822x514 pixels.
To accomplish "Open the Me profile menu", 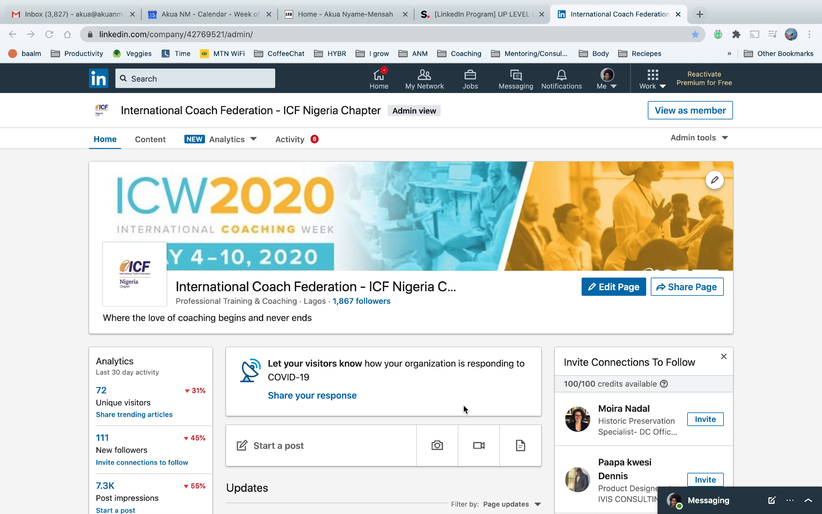I will (x=607, y=79).
